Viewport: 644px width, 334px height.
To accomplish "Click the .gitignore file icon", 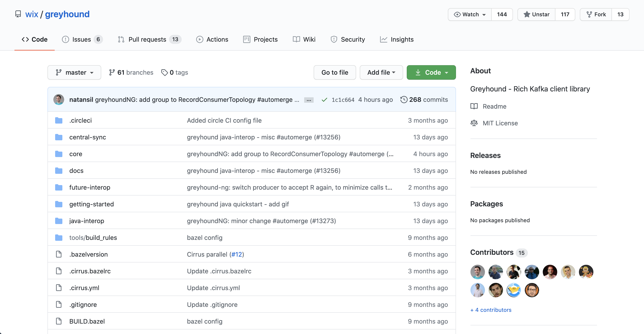I will point(59,304).
